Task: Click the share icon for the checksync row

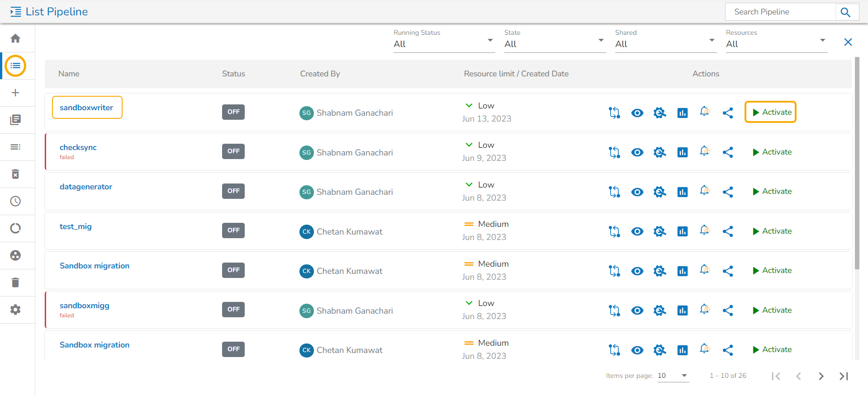Action: (727, 152)
